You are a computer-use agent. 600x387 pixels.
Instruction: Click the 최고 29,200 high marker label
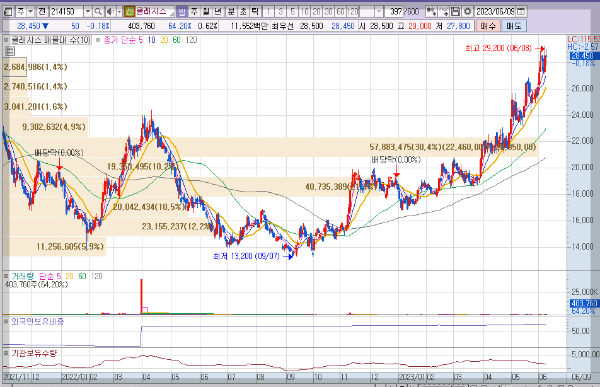point(499,48)
